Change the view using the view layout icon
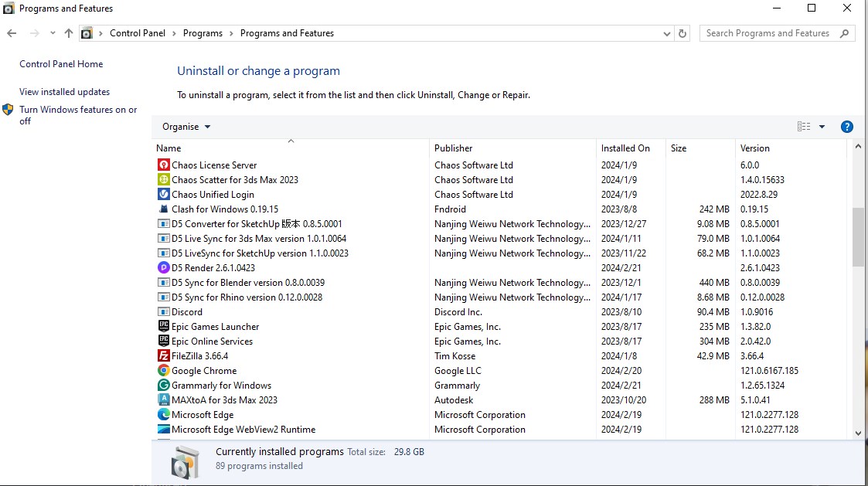The image size is (868, 486). pyautogui.click(x=804, y=127)
